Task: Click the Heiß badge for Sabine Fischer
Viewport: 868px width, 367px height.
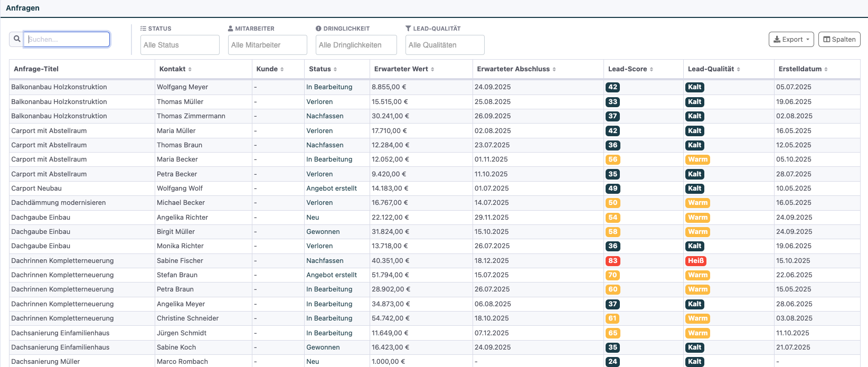Action: click(695, 261)
